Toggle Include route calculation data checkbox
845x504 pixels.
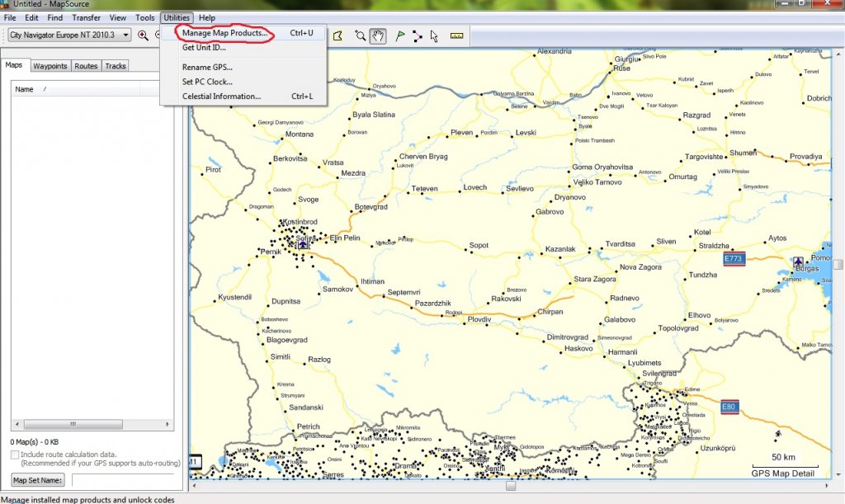[15, 455]
